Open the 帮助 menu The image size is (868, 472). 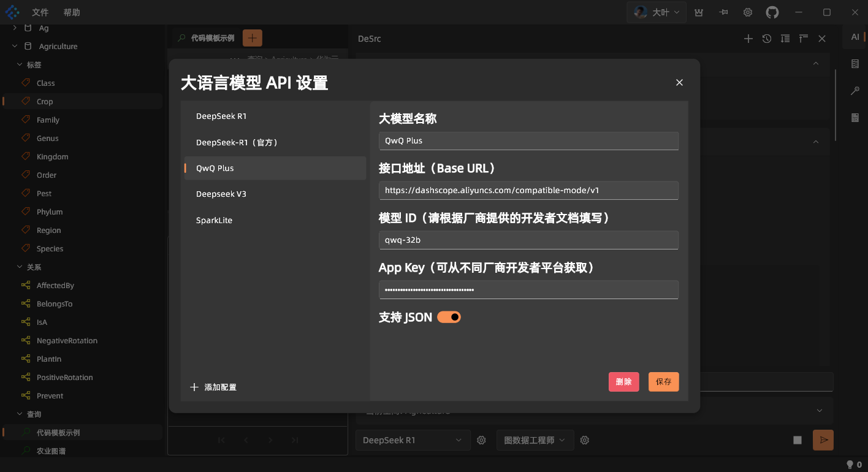click(72, 12)
